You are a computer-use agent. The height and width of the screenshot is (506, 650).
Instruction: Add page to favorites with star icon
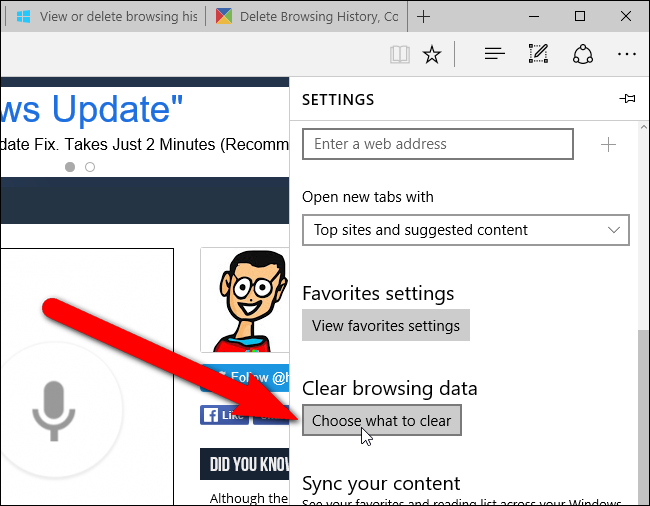432,54
